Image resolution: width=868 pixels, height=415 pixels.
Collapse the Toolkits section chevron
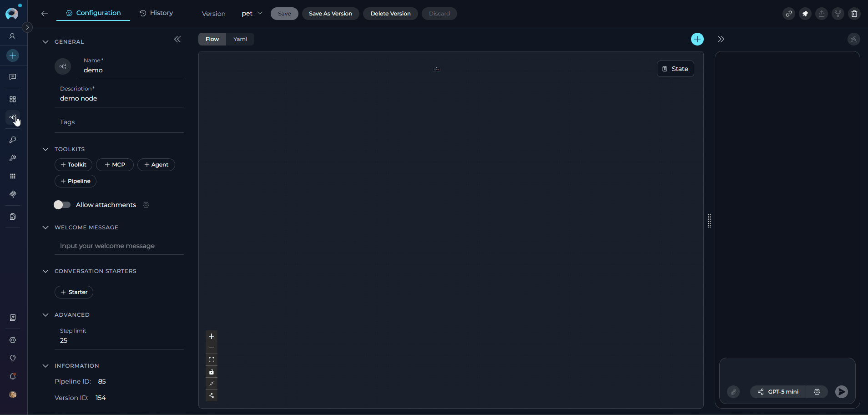[45, 149]
